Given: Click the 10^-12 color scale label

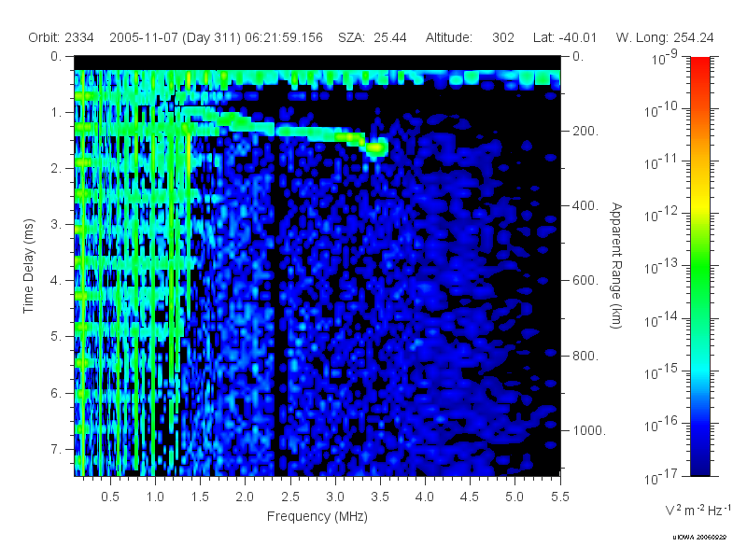Looking at the screenshot, I should pyautogui.click(x=661, y=215).
